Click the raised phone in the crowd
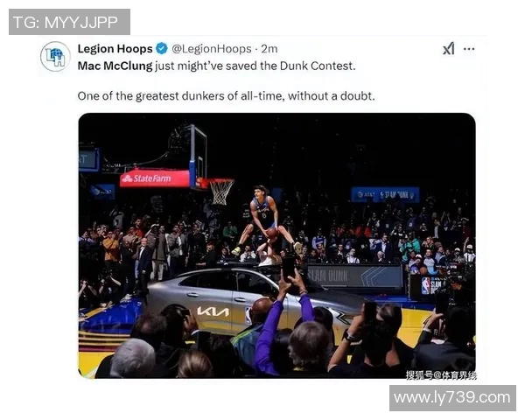This screenshot has width=525, height=420. coord(288,267)
